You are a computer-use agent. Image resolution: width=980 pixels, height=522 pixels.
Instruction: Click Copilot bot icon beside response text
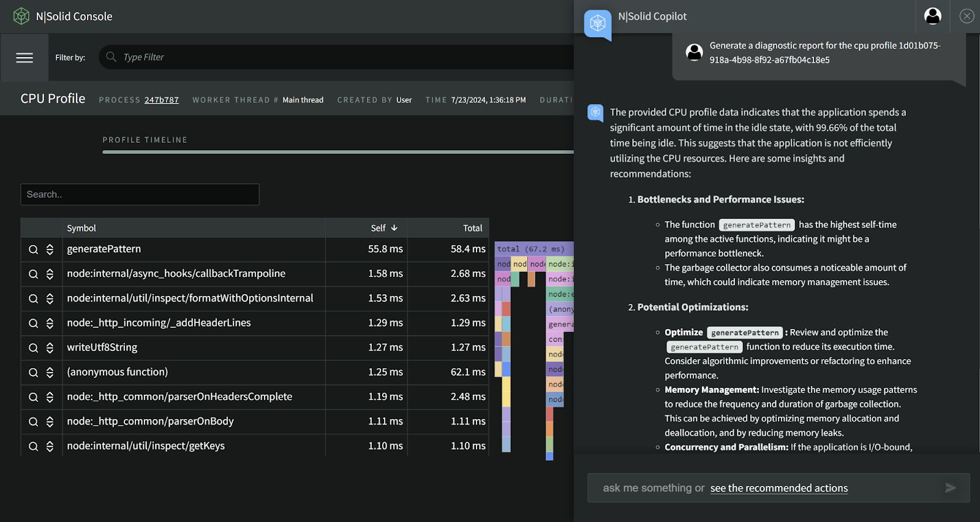(x=595, y=113)
